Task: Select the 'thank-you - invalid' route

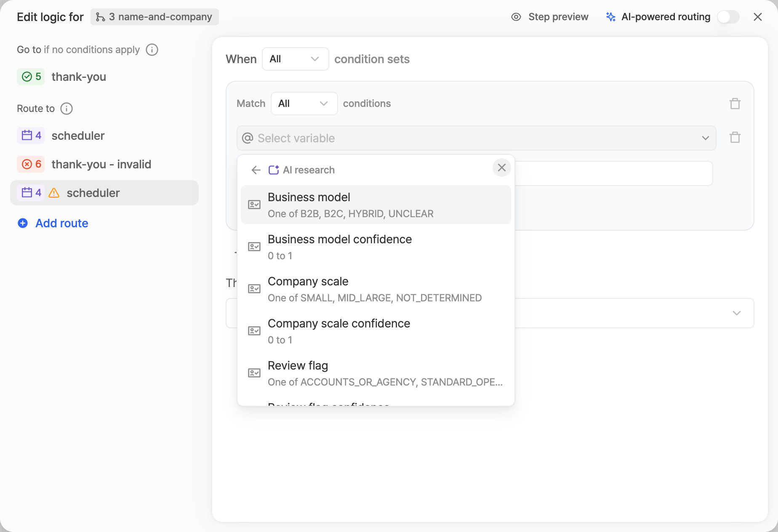Action: click(x=104, y=164)
